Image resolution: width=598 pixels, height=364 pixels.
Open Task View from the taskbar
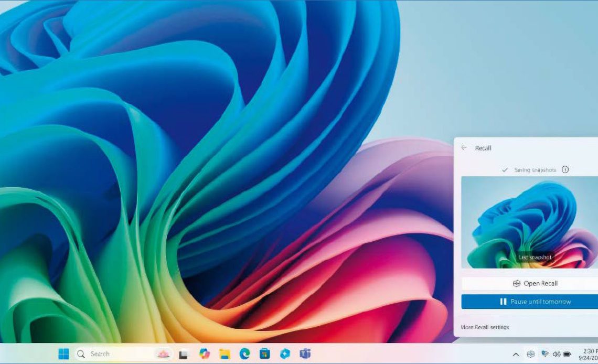point(184,355)
